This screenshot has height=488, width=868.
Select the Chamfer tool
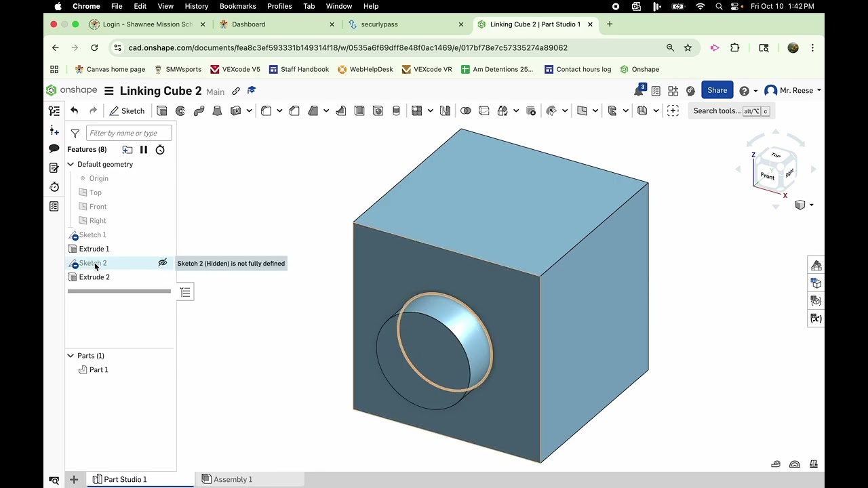click(294, 110)
